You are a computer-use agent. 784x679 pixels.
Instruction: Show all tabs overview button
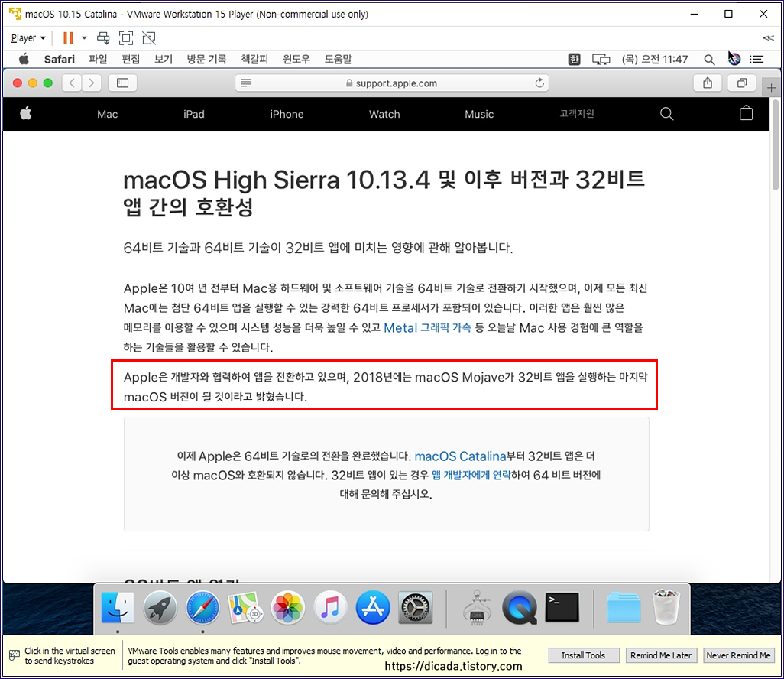[x=742, y=83]
